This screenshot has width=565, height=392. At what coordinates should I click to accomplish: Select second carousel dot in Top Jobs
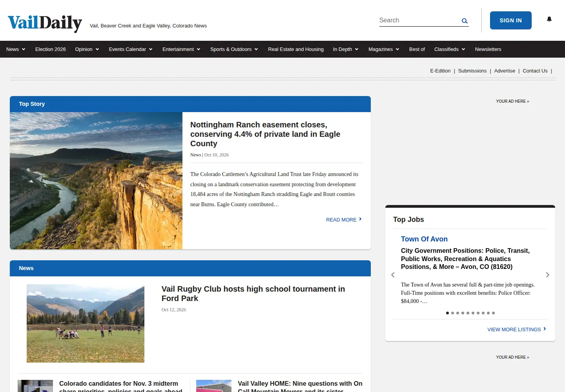[452, 313]
